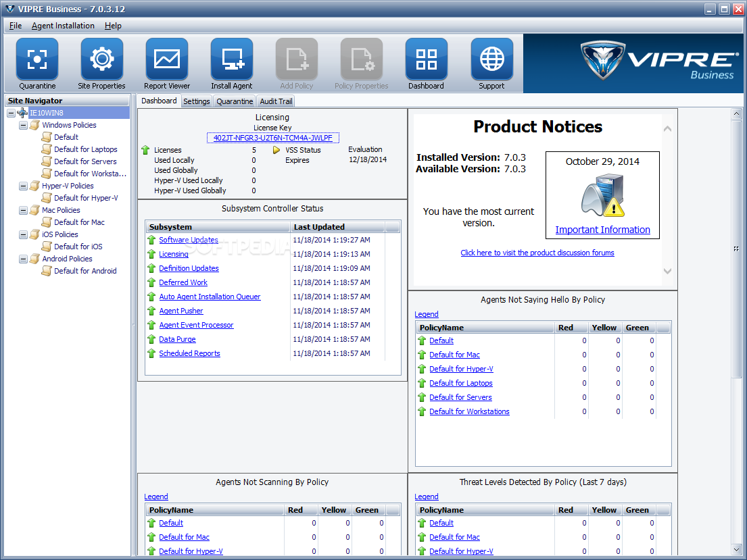Image resolution: width=747 pixels, height=560 pixels.
Task: Select the Default for iOS tree item
Action: 78,247
